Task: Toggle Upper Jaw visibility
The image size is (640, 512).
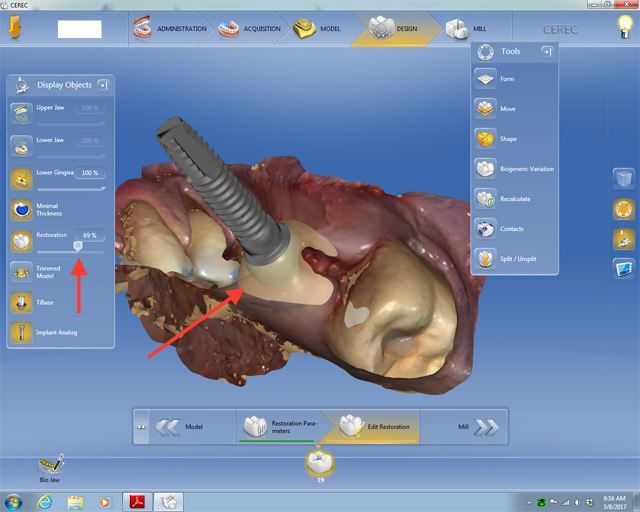Action: 21,111
